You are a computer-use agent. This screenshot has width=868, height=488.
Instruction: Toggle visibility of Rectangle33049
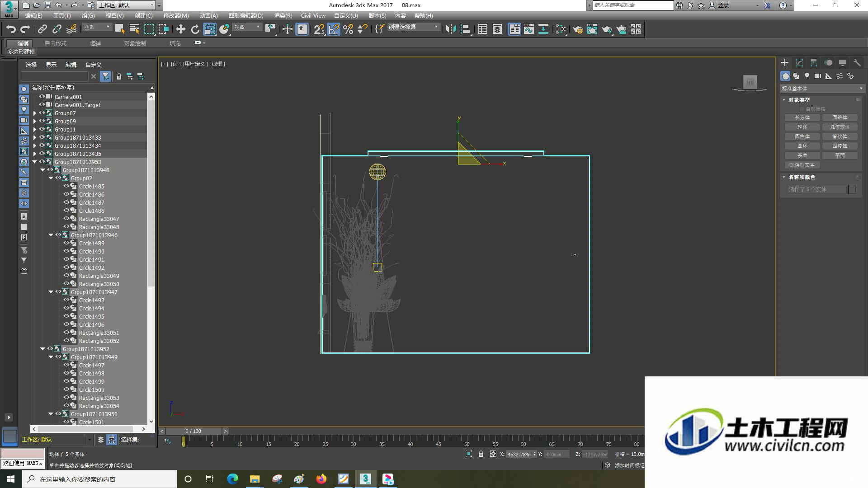tap(66, 276)
